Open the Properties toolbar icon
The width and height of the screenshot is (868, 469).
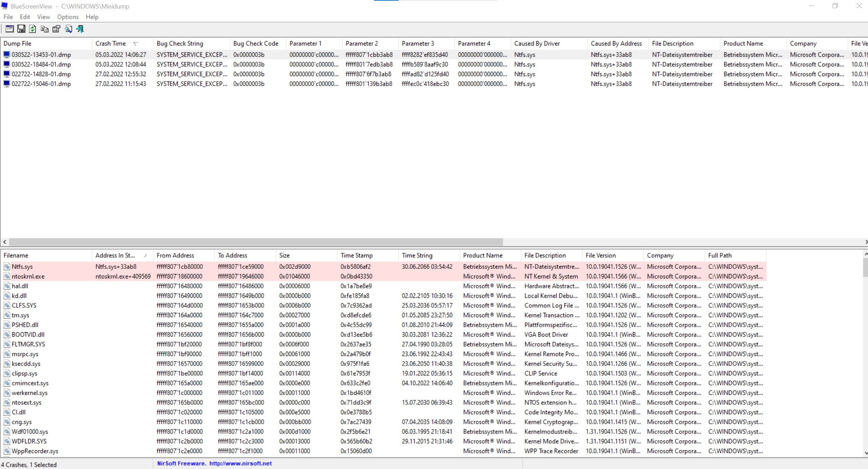56,29
